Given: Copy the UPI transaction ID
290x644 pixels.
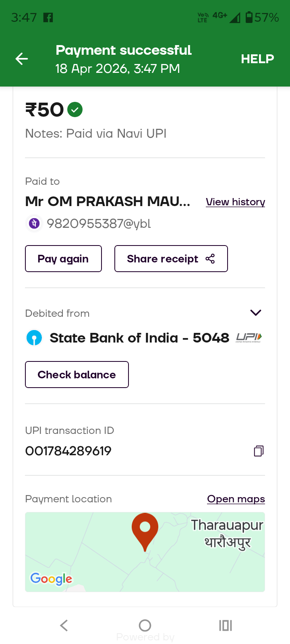Looking at the screenshot, I should coord(259,451).
